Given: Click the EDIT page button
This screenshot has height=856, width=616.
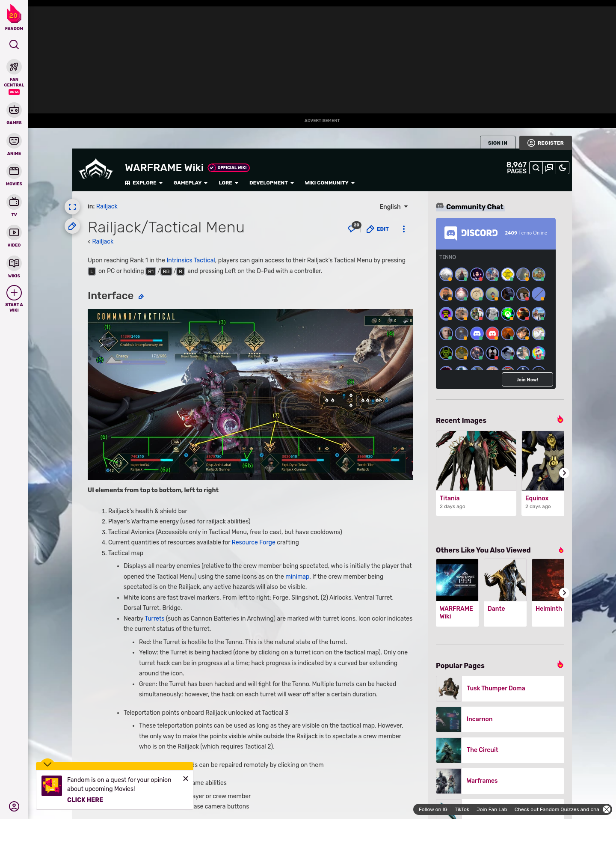Looking at the screenshot, I should (378, 229).
